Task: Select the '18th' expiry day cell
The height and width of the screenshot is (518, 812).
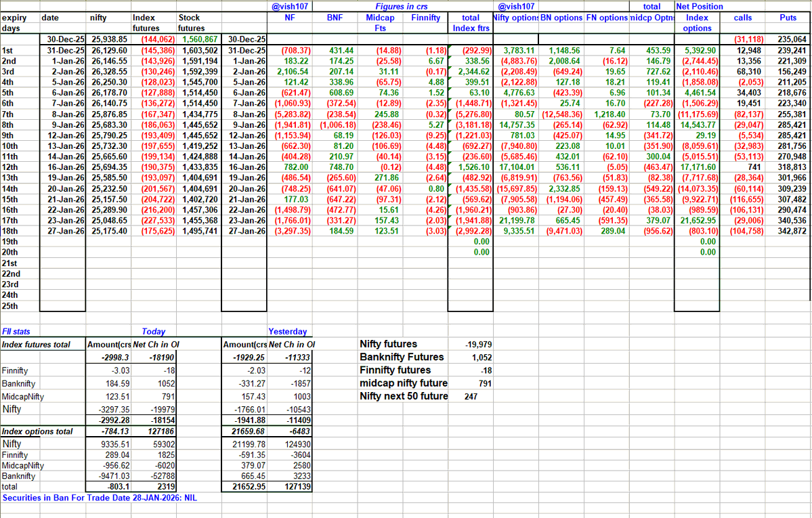Action: pyautogui.click(x=10, y=231)
